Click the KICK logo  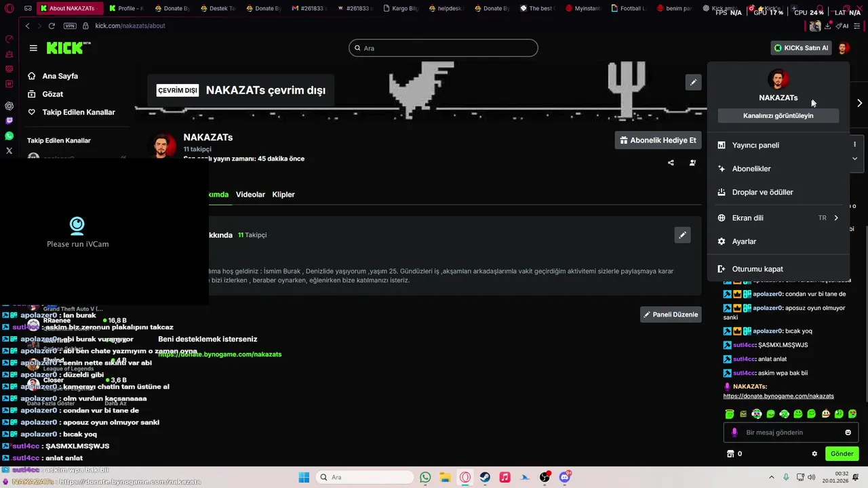(68, 47)
